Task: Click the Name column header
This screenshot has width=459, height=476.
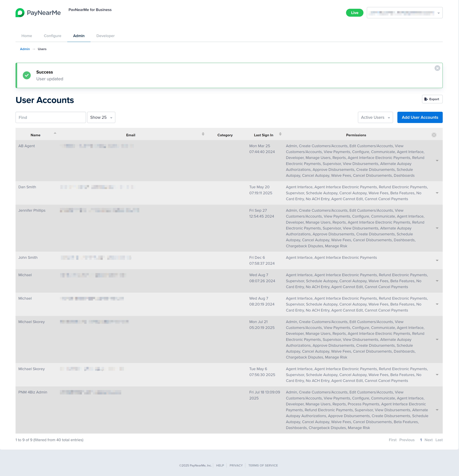Action: [35, 135]
